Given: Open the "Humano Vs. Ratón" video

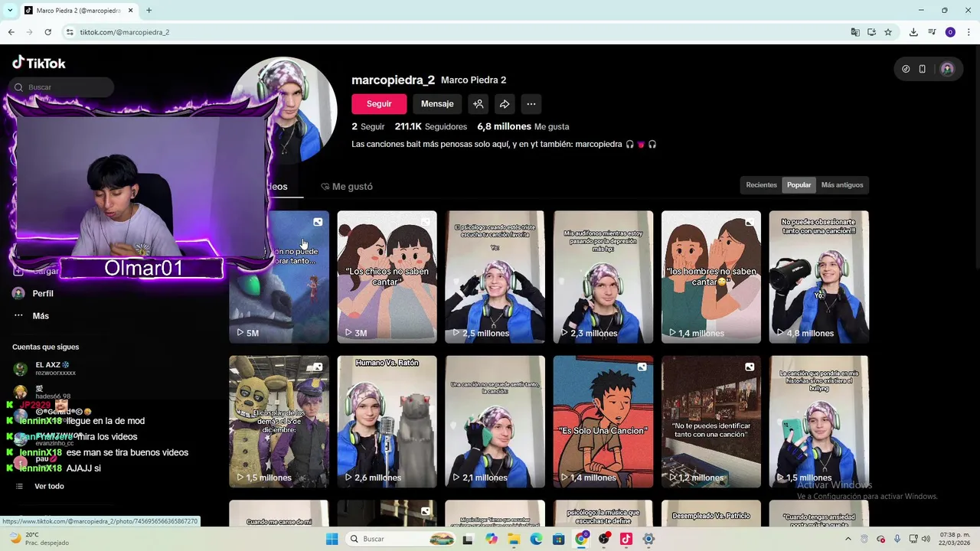Looking at the screenshot, I should [387, 422].
